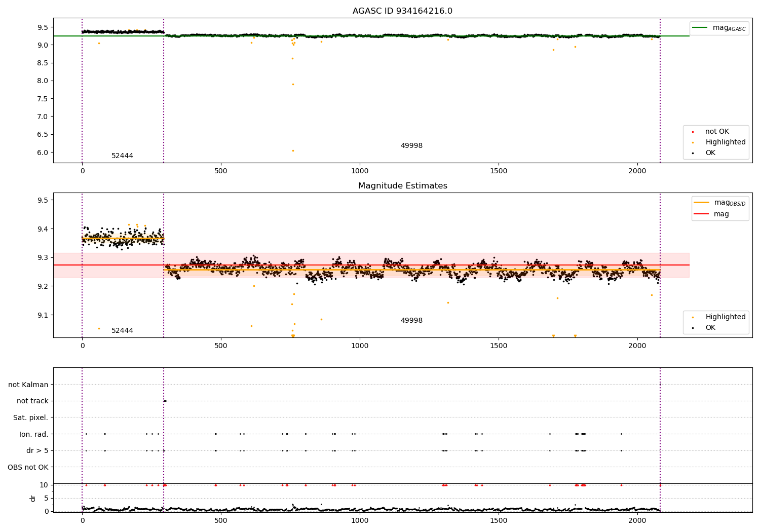
Task: Click the '1000' x-tick under the bottom plot
Action: tap(360, 521)
